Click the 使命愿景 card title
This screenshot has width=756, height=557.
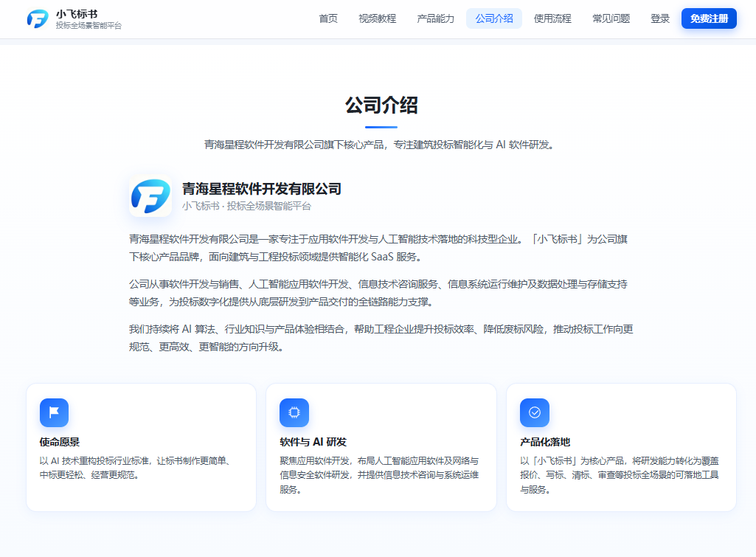60,442
